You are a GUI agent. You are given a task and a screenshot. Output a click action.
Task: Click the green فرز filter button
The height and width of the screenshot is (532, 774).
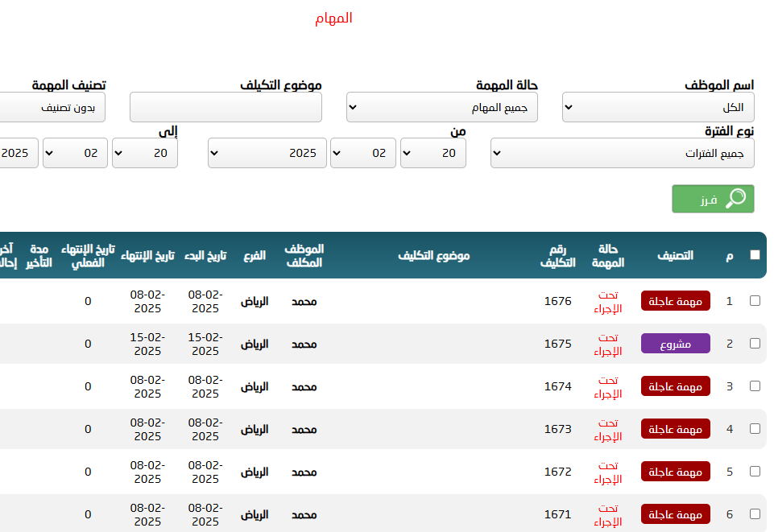(x=713, y=199)
